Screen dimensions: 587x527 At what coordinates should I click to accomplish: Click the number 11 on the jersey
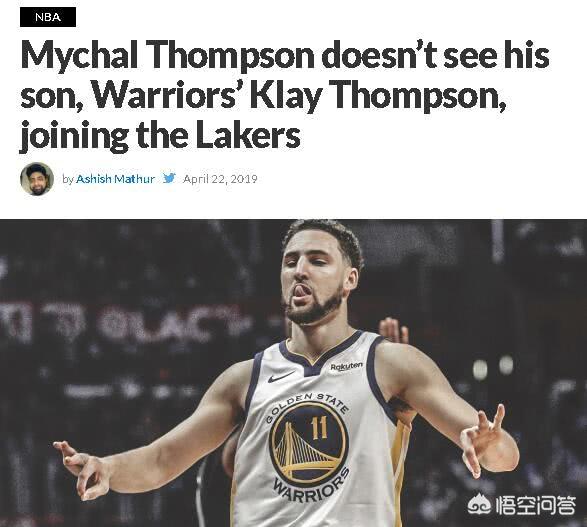pos(319,428)
